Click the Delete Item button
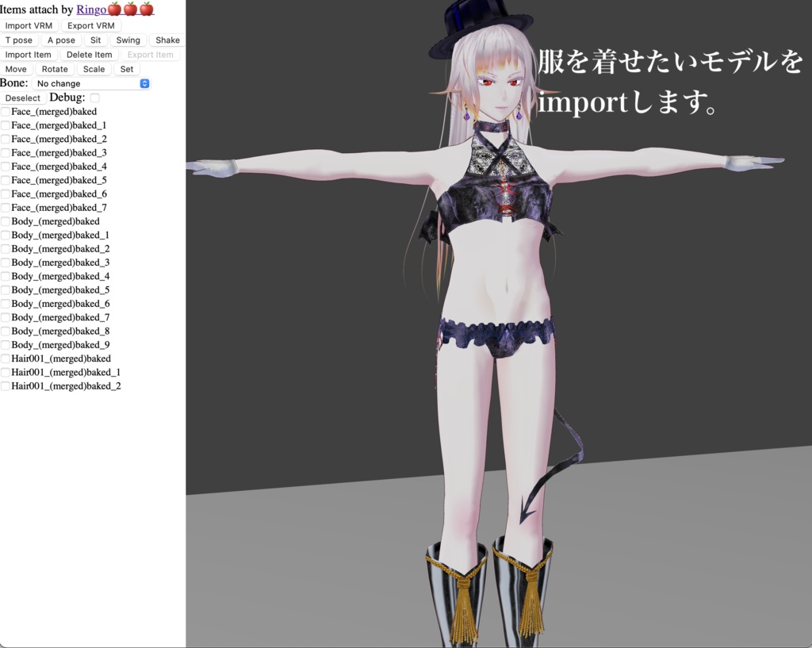 pyautogui.click(x=89, y=54)
